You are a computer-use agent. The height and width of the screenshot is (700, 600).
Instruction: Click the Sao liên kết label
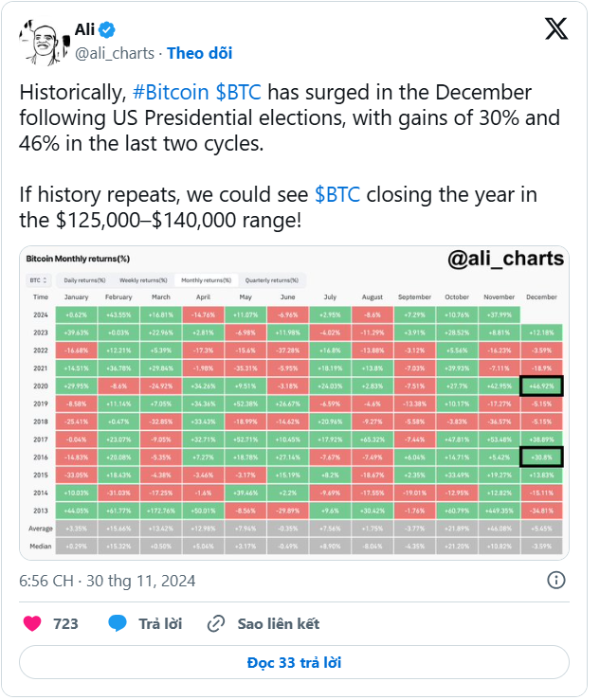[x=278, y=623]
